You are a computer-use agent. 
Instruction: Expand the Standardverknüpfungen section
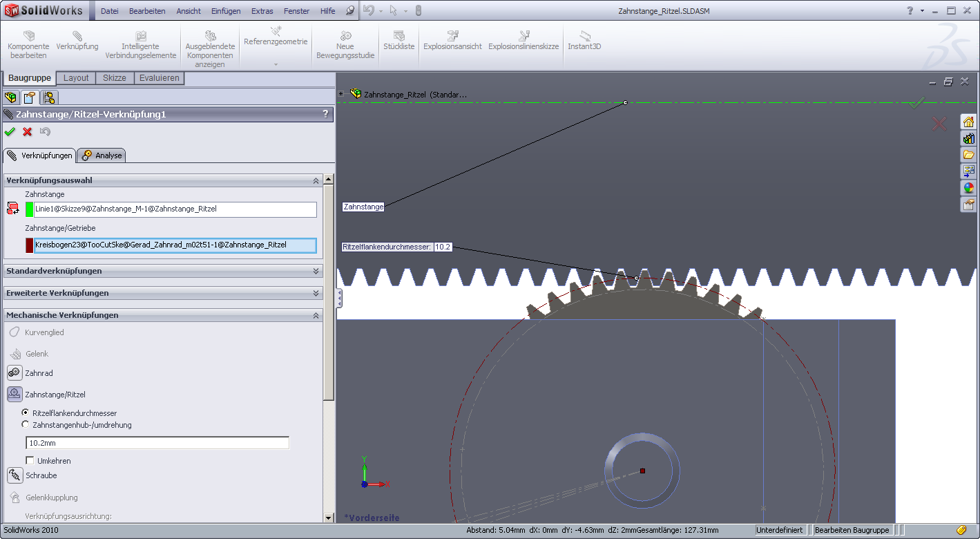[x=316, y=271]
